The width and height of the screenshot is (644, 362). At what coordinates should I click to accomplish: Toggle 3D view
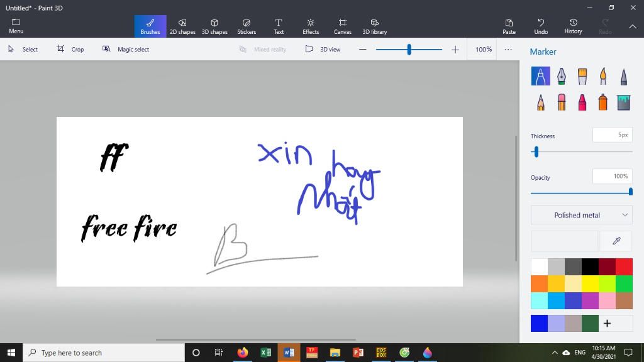coord(323,49)
